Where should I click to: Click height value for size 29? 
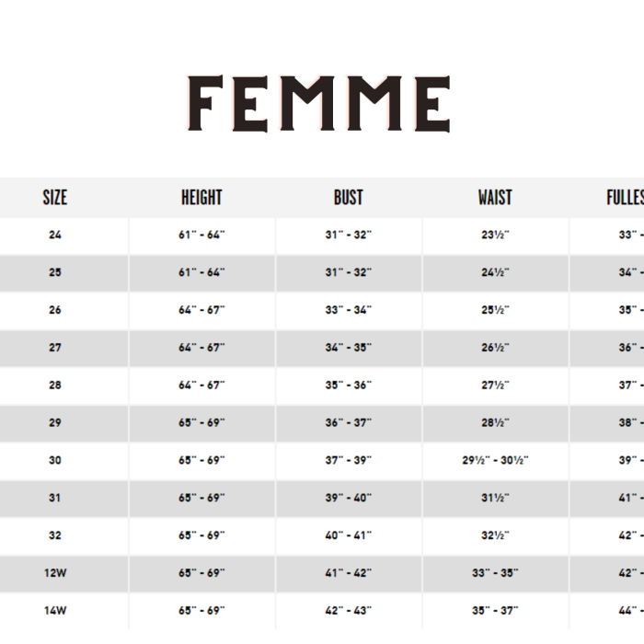click(x=201, y=422)
